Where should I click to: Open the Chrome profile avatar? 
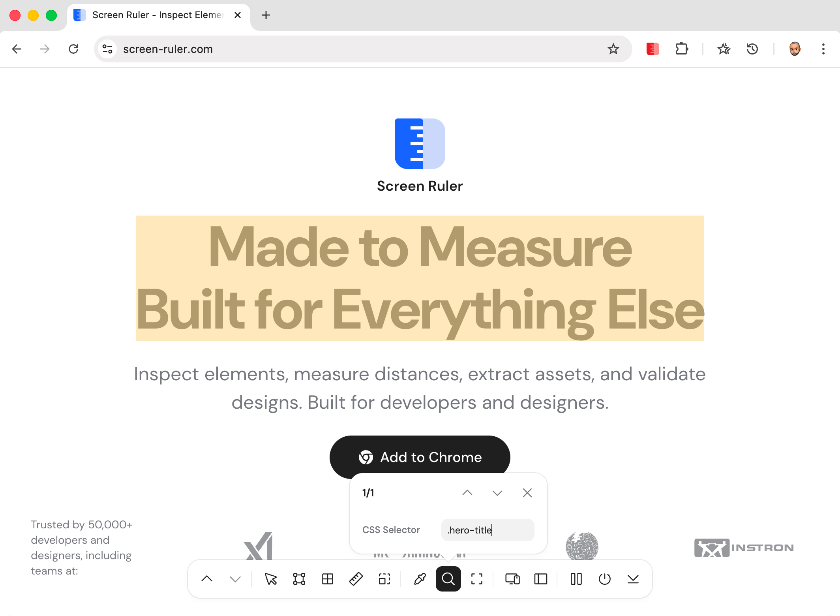click(795, 49)
